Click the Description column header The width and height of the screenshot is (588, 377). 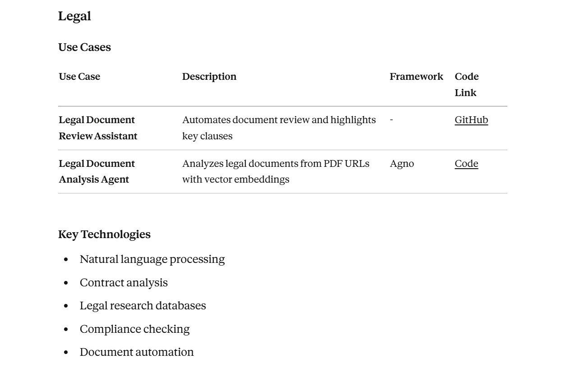click(x=209, y=77)
